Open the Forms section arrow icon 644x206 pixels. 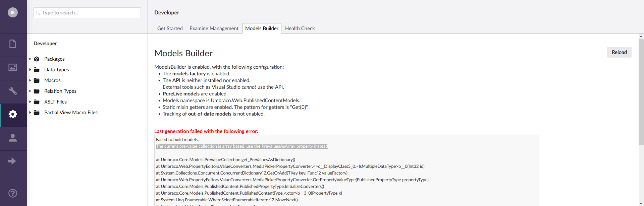click(x=12, y=161)
